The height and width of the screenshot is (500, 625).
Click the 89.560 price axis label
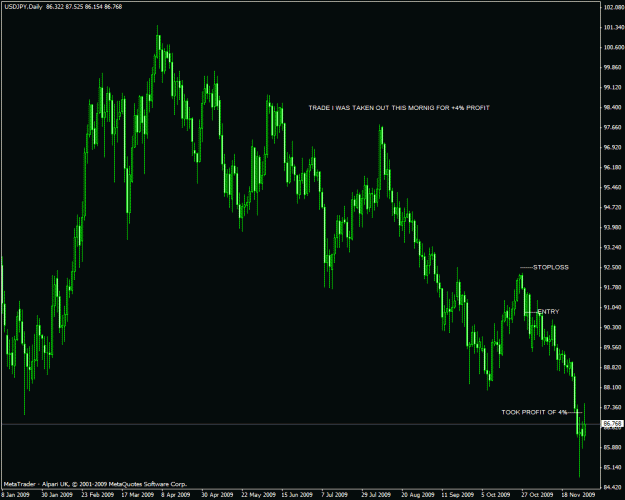point(613,347)
